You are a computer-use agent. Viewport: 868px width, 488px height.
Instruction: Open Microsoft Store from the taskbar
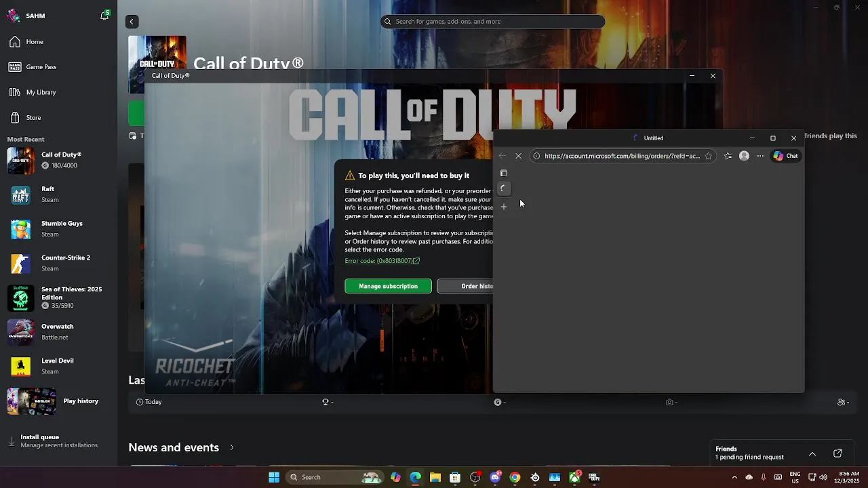pyautogui.click(x=455, y=477)
